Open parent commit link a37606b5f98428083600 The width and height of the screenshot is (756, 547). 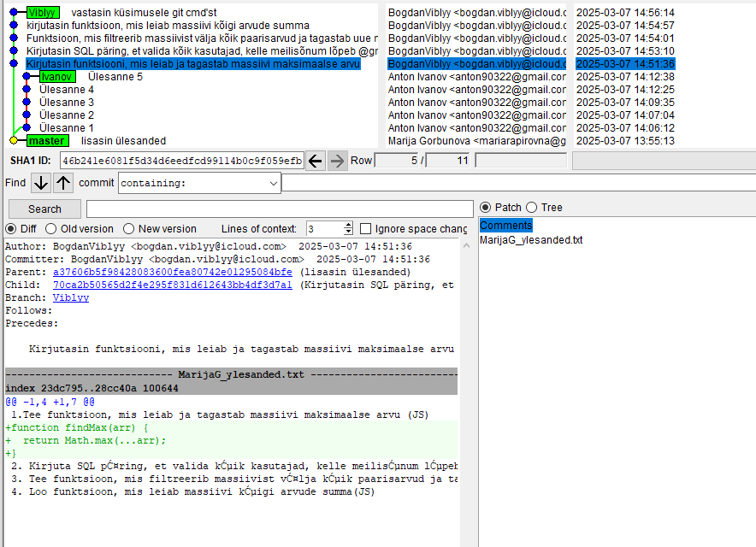coord(172,272)
